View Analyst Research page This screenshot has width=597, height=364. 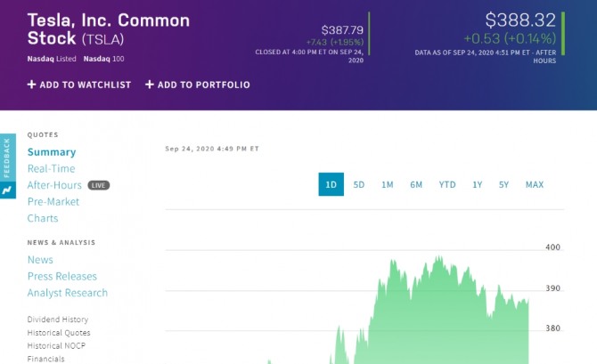click(x=68, y=293)
